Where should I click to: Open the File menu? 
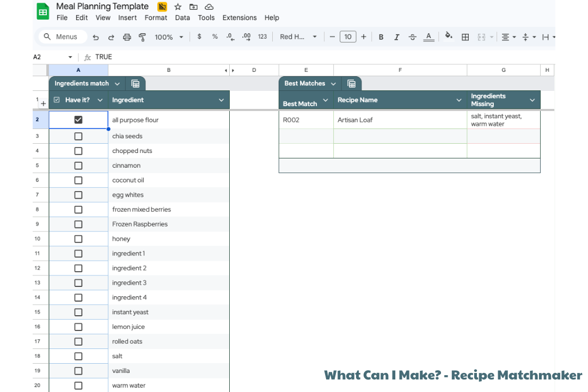[x=62, y=17]
